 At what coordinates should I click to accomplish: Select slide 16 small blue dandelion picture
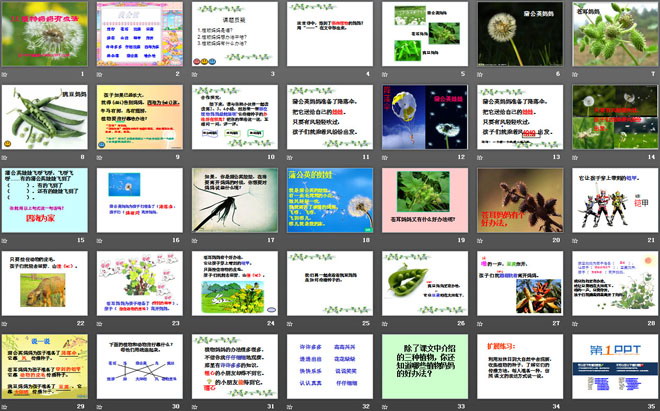coord(140,200)
